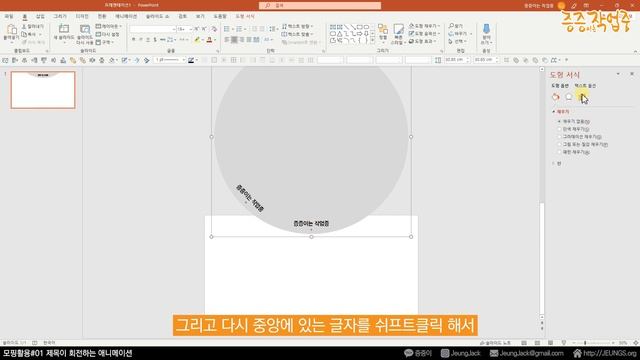
Task: Click the centered text at circle bottom
Action: [x=311, y=223]
